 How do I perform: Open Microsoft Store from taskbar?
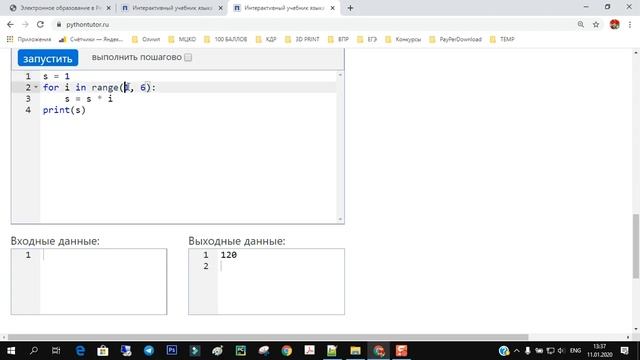pyautogui.click(x=103, y=351)
